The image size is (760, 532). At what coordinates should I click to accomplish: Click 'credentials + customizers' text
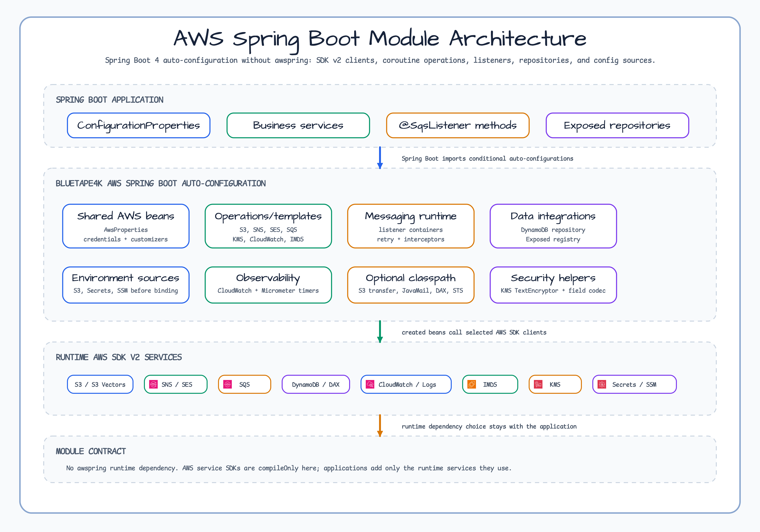click(126, 239)
